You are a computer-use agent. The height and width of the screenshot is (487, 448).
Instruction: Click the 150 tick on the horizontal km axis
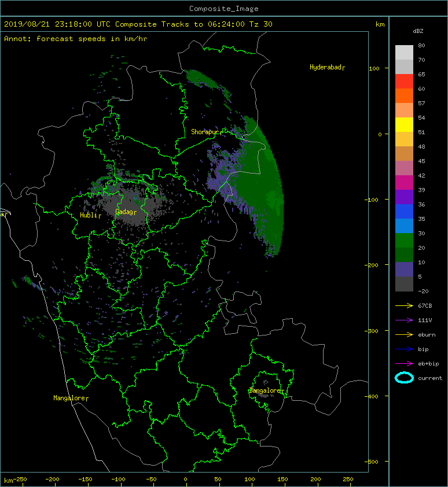tap(282, 479)
